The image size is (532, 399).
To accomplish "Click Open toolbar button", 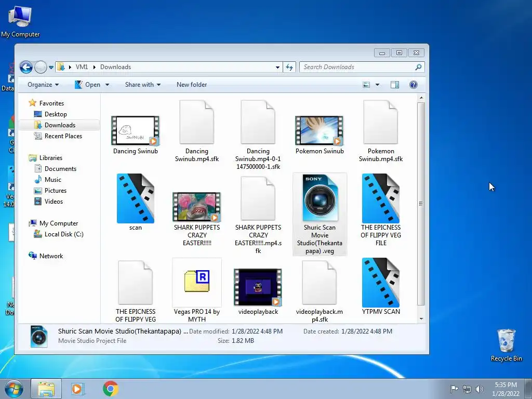I will [x=88, y=85].
